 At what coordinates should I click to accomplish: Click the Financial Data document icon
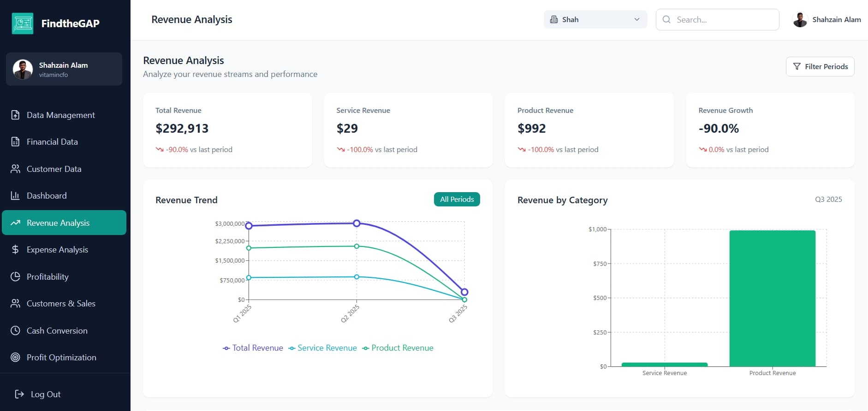15,142
